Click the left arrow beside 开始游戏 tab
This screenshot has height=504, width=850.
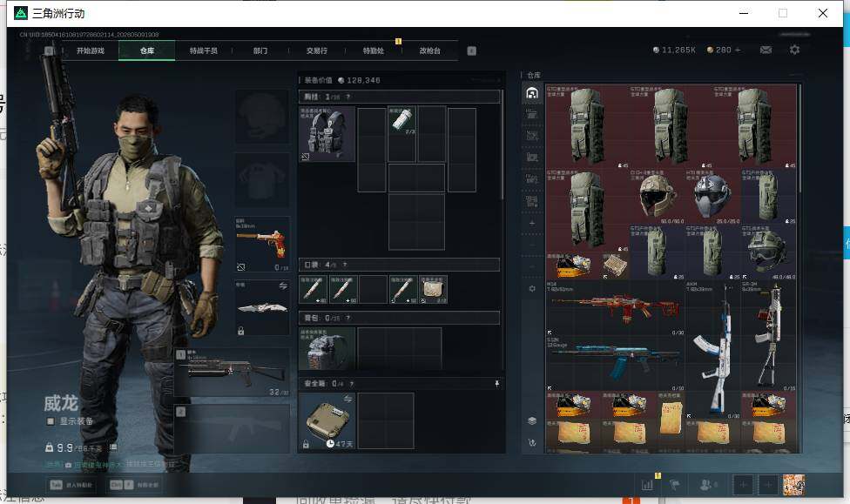(50, 50)
